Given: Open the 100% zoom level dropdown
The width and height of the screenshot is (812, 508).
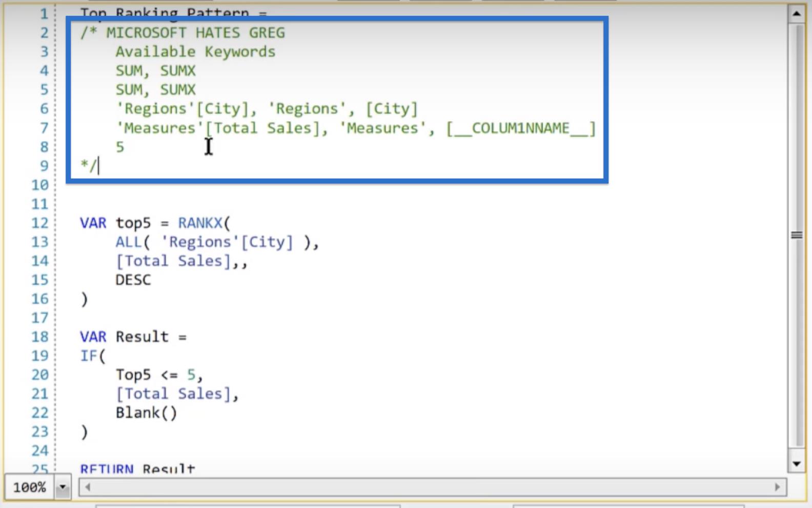Looking at the screenshot, I should point(63,487).
